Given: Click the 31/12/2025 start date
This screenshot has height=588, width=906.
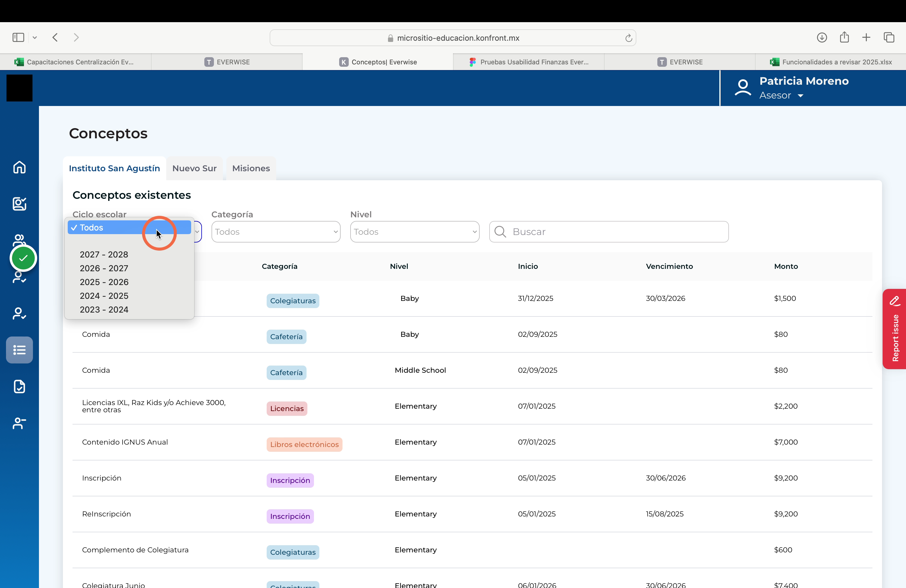Looking at the screenshot, I should pos(535,298).
